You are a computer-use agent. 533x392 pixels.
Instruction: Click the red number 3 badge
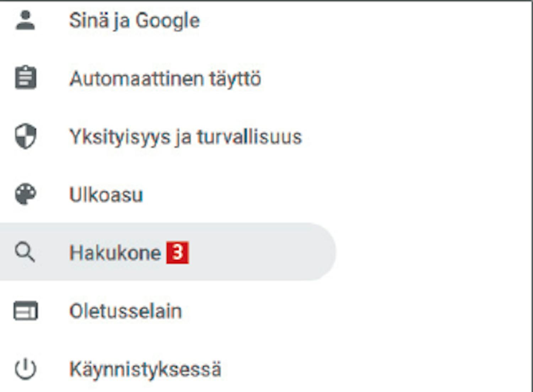[177, 253]
